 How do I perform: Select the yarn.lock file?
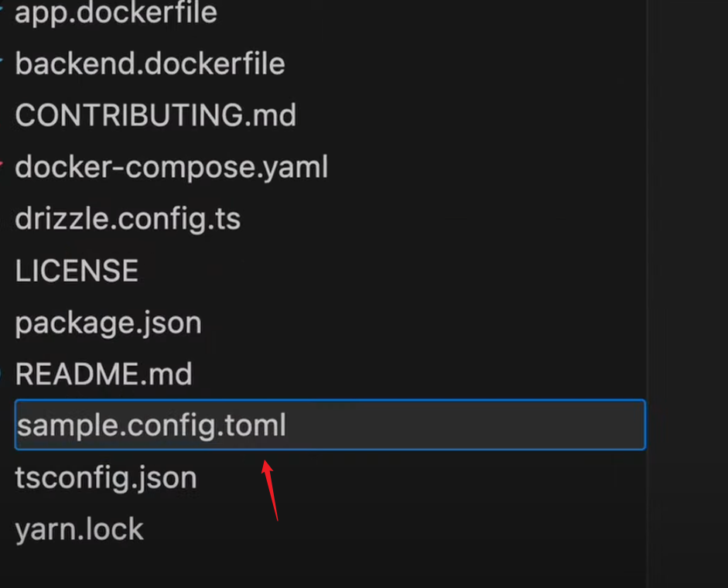tap(79, 529)
